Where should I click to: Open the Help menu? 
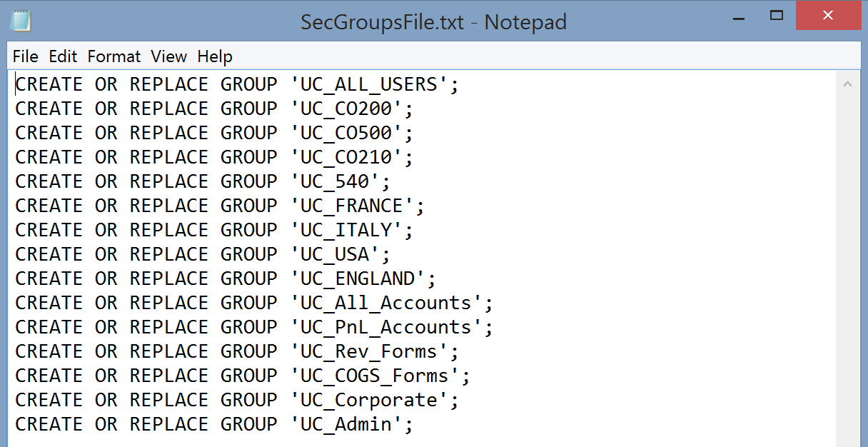215,56
